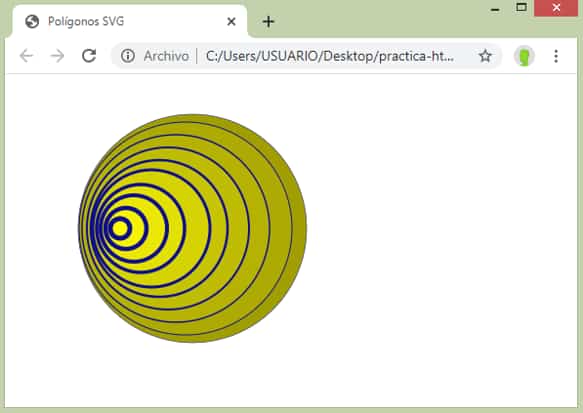Minimize the browser window
The height and width of the screenshot is (413, 583).
495,9
